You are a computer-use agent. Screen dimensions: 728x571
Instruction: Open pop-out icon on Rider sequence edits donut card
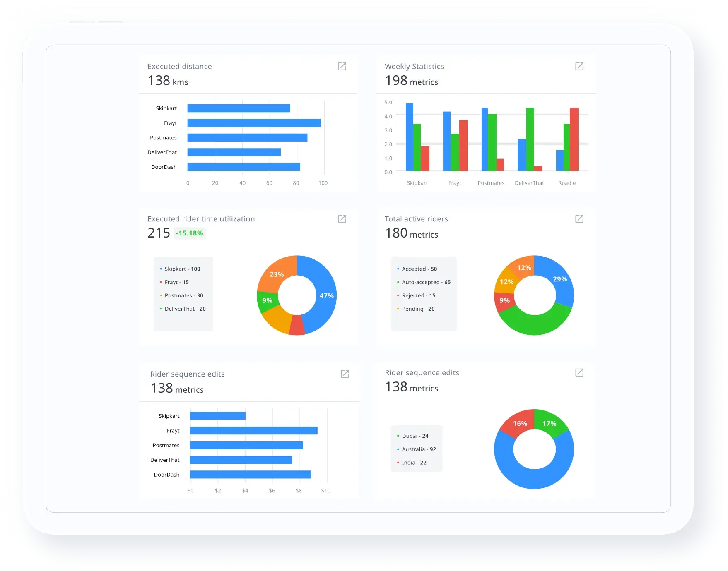[579, 373]
